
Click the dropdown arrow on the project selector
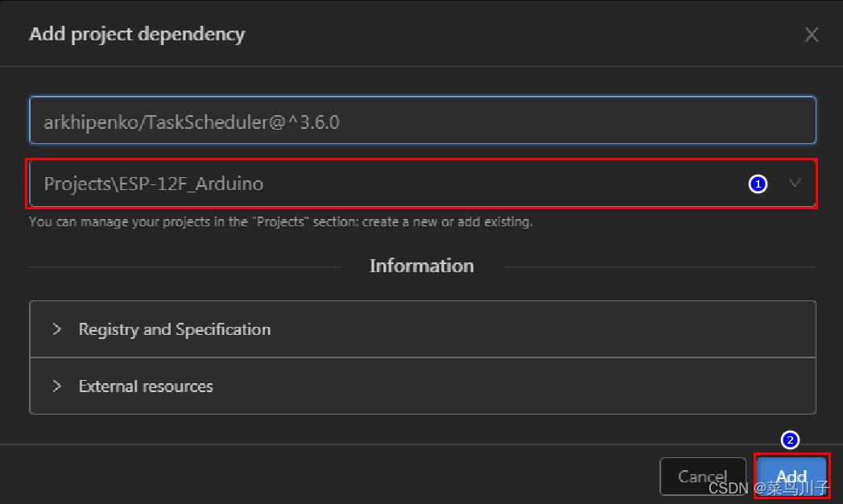click(795, 184)
